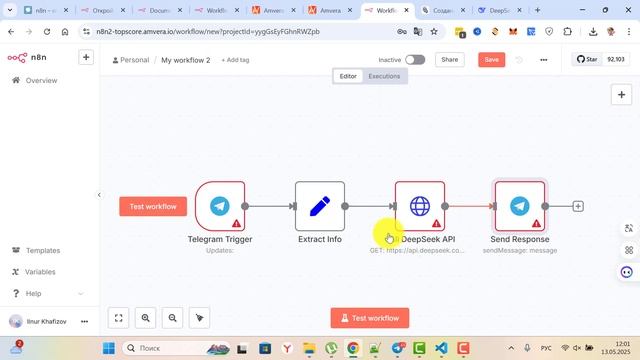Viewport: 640px width, 360px height.
Task: Click the GitHub Star button
Action: coord(587,60)
